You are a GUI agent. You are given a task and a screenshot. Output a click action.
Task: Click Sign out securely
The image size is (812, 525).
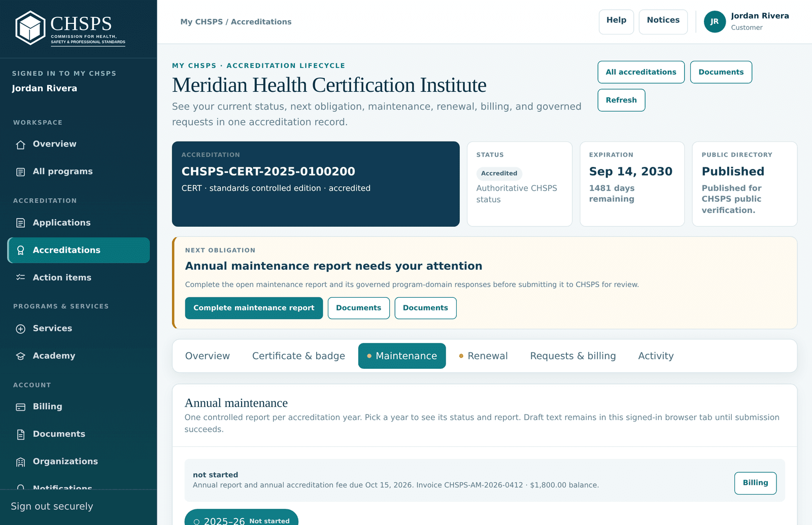(52, 506)
